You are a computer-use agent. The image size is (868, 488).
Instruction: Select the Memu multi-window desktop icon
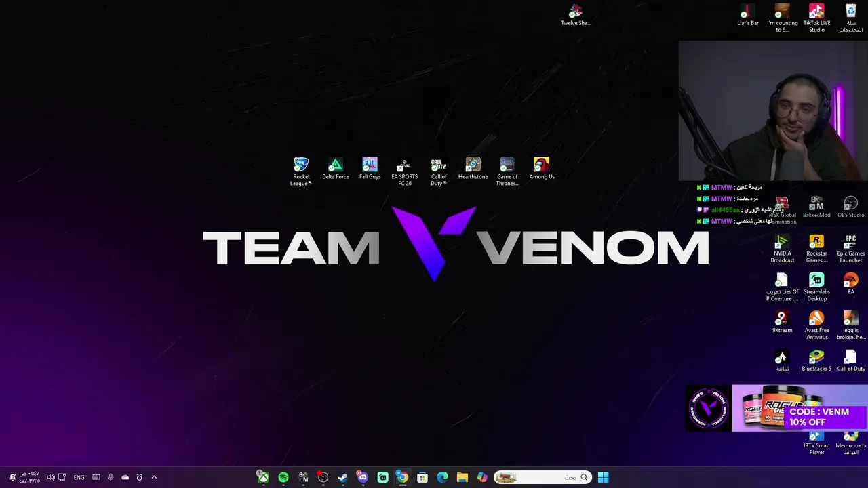(x=850, y=443)
